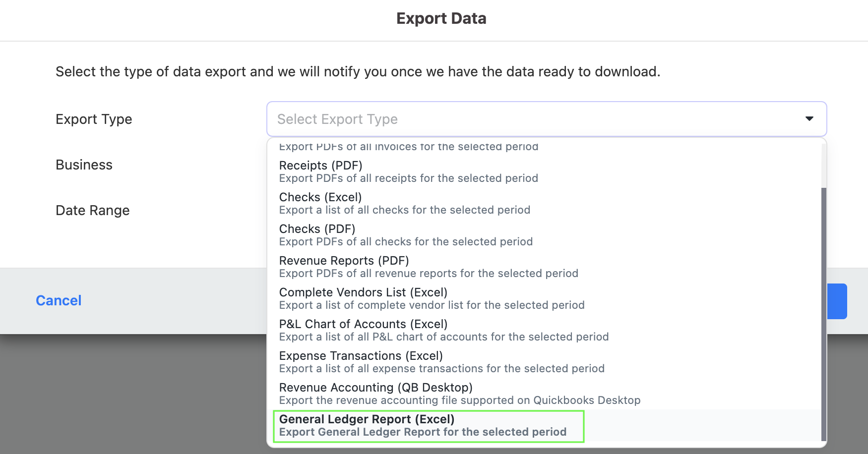Image resolution: width=868 pixels, height=454 pixels.
Task: Select Revenue Accounting (QB Desktop) option
Action: pos(459,393)
